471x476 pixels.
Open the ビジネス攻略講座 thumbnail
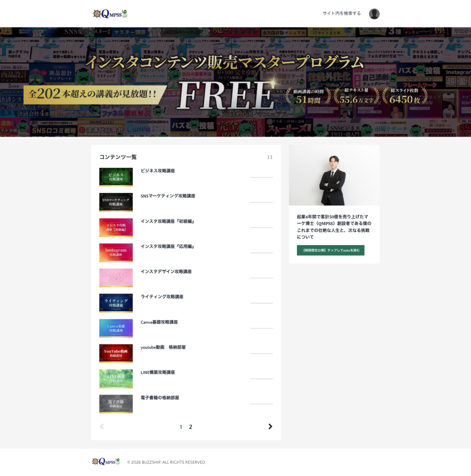pyautogui.click(x=116, y=177)
